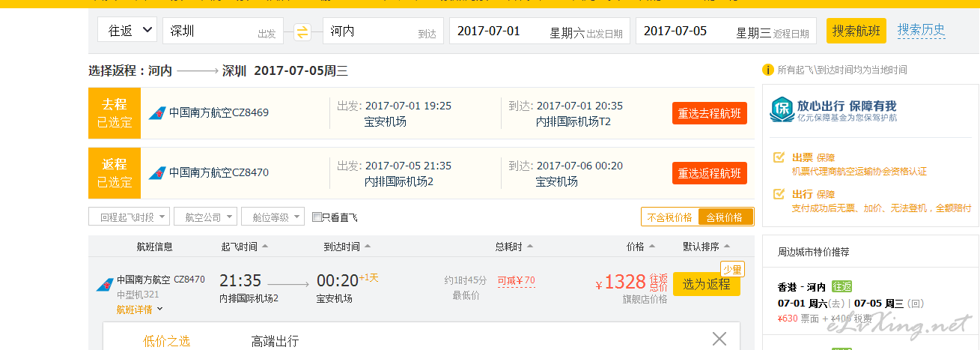
Task: Click the 去程 已选定 label
Action: [115, 113]
